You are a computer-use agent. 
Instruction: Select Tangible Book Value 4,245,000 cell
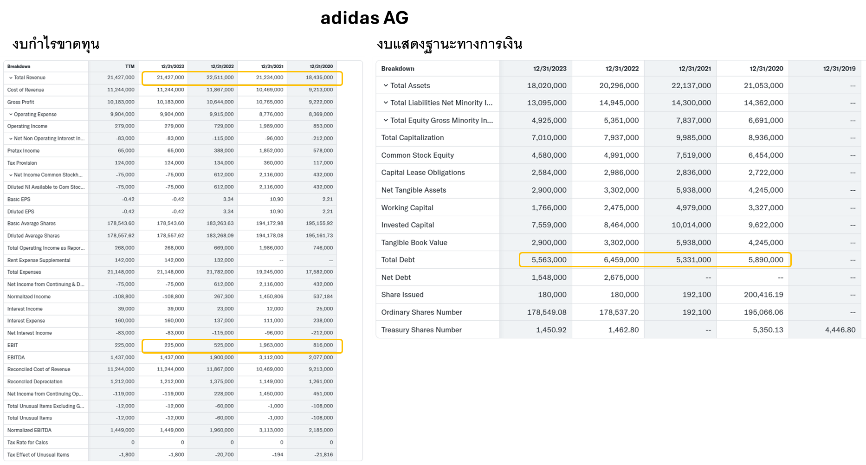pos(766,242)
